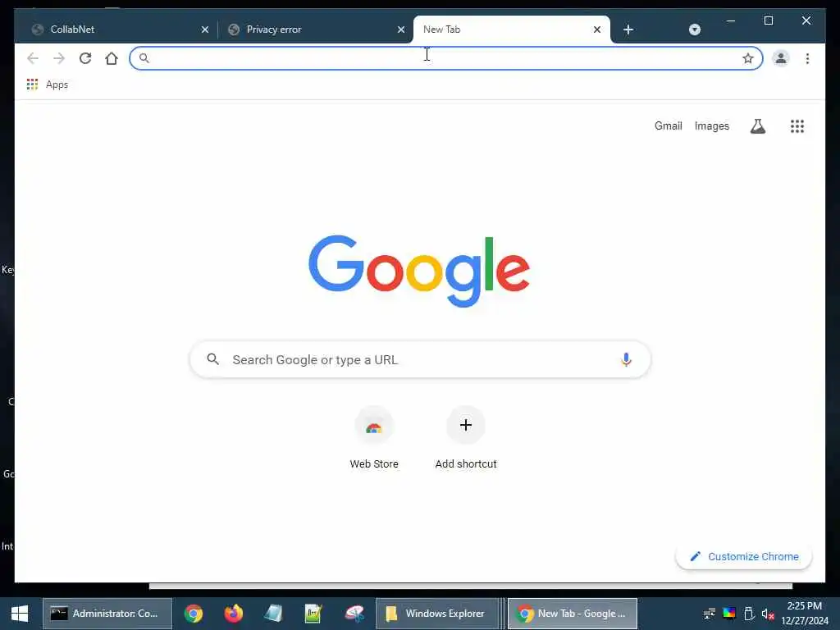This screenshot has height=630, width=840.
Task: Open the Google apps grid
Action: 797,126
